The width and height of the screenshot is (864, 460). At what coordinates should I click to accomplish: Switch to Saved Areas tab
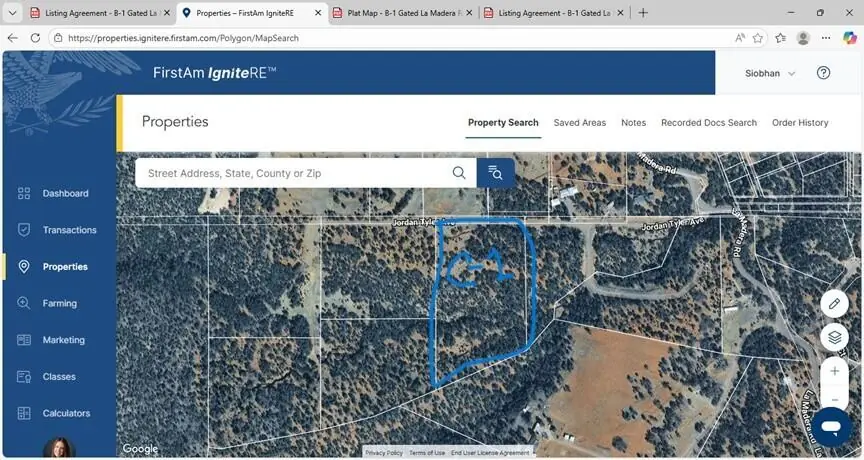(x=580, y=123)
